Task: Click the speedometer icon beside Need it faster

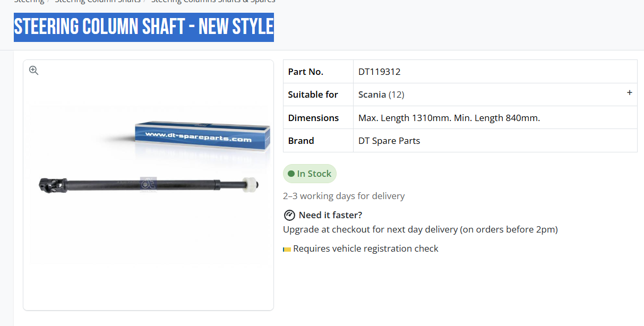Action: pos(289,215)
